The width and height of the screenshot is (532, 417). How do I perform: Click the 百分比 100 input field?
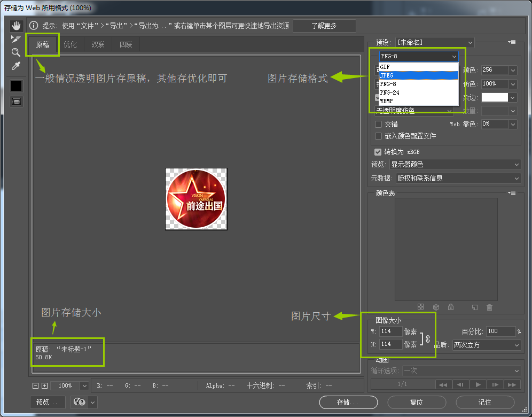pos(501,331)
